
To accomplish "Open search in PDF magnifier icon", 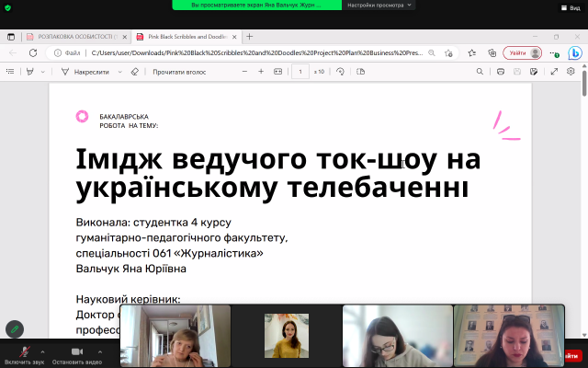I will click(x=480, y=71).
